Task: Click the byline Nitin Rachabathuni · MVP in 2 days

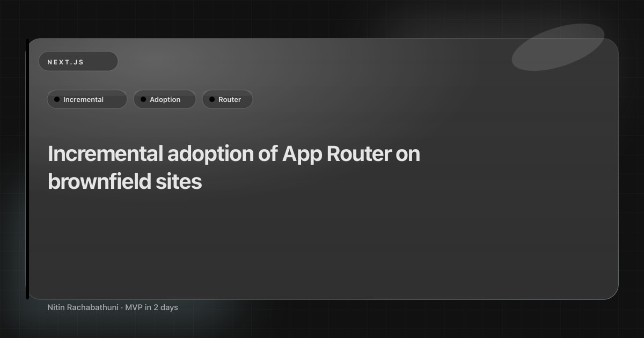Action: pos(113,307)
